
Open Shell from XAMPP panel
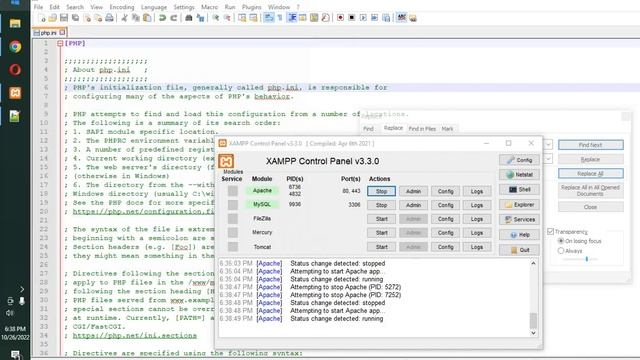pyautogui.click(x=519, y=189)
